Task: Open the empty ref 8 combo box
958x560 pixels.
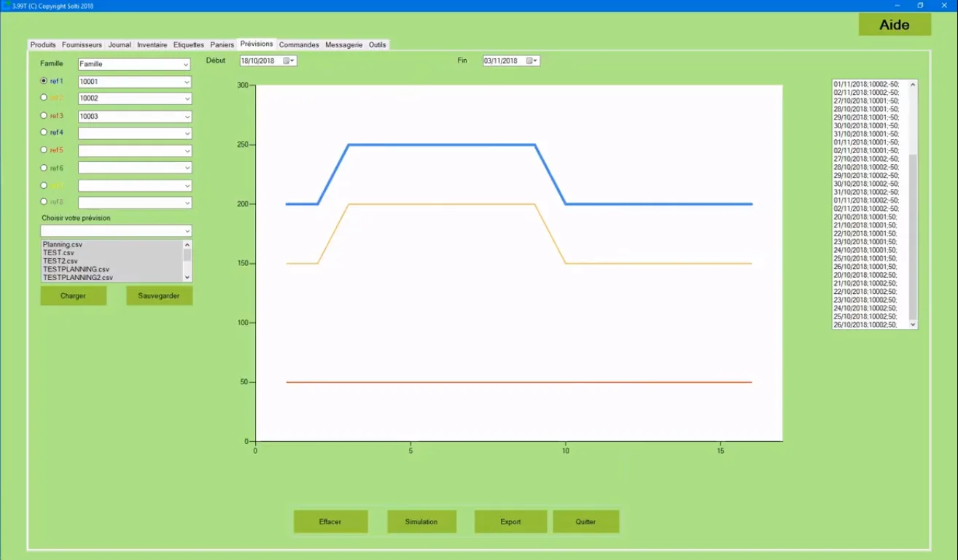Action: (134, 203)
